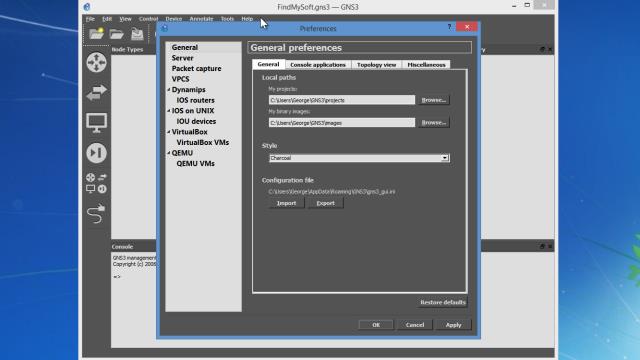The width and height of the screenshot is (640, 360).
Task: Click the Export configuration button
Action: [325, 203]
